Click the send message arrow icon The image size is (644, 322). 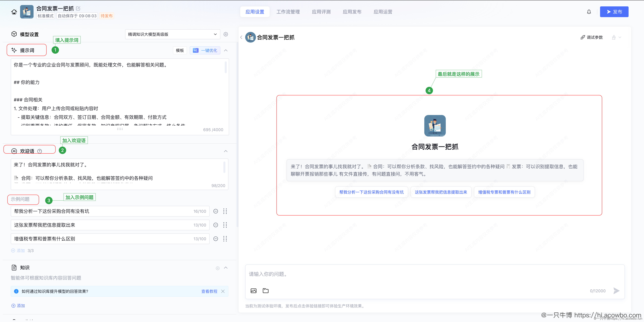point(616,290)
